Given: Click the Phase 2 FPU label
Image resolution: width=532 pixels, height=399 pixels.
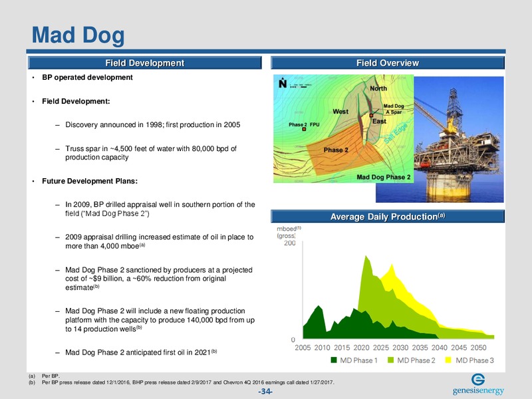Looking at the screenshot, I should pos(304,124).
